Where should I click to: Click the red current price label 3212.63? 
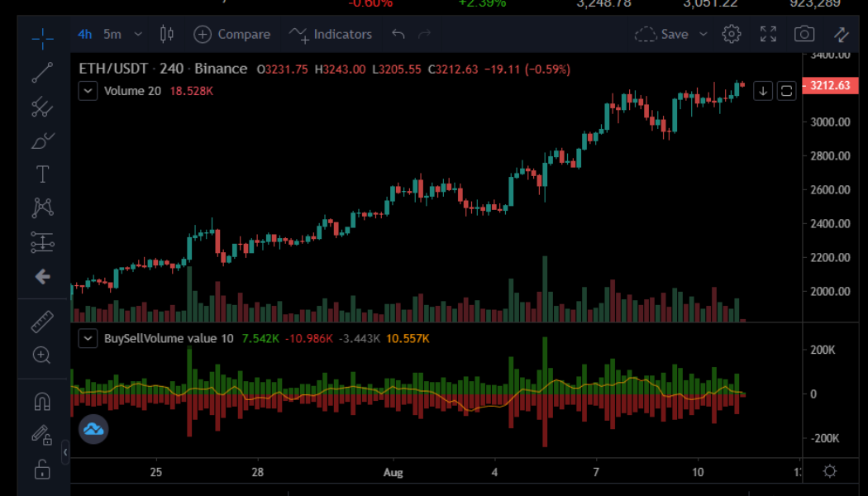(832, 85)
